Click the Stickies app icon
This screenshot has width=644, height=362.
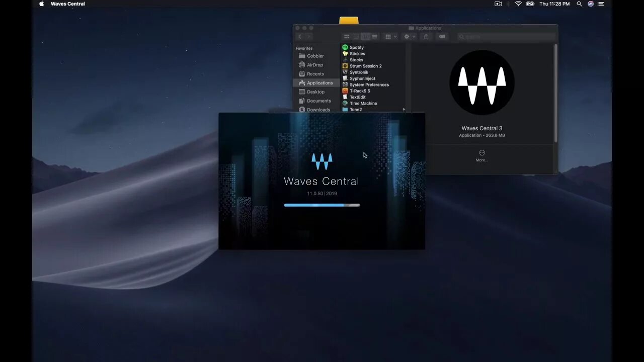coord(345,54)
